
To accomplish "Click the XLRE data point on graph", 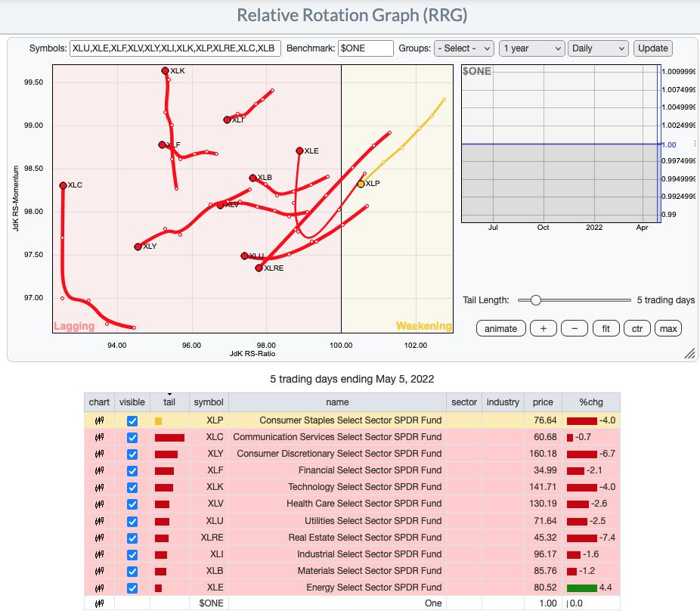I will (259, 268).
